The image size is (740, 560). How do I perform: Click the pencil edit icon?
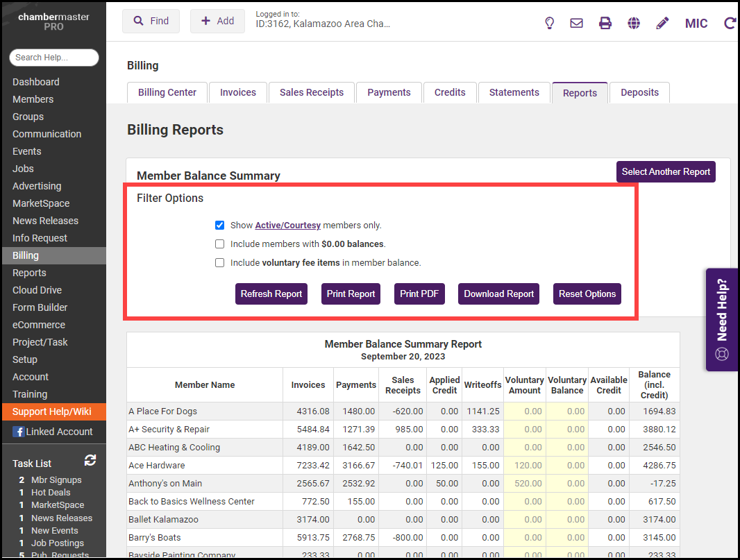(662, 23)
